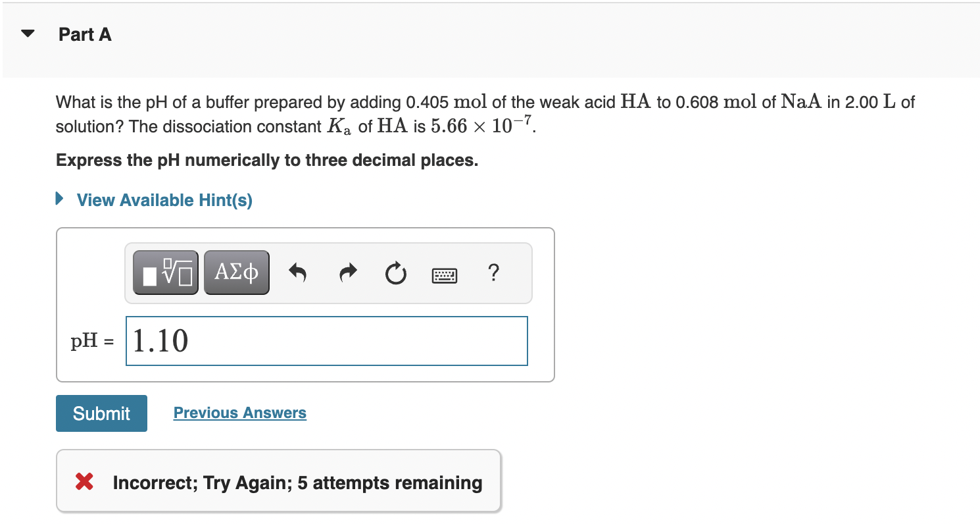Click the redo arrow in the equation toolbar
Screen dimensions: 980x524
tap(347, 273)
